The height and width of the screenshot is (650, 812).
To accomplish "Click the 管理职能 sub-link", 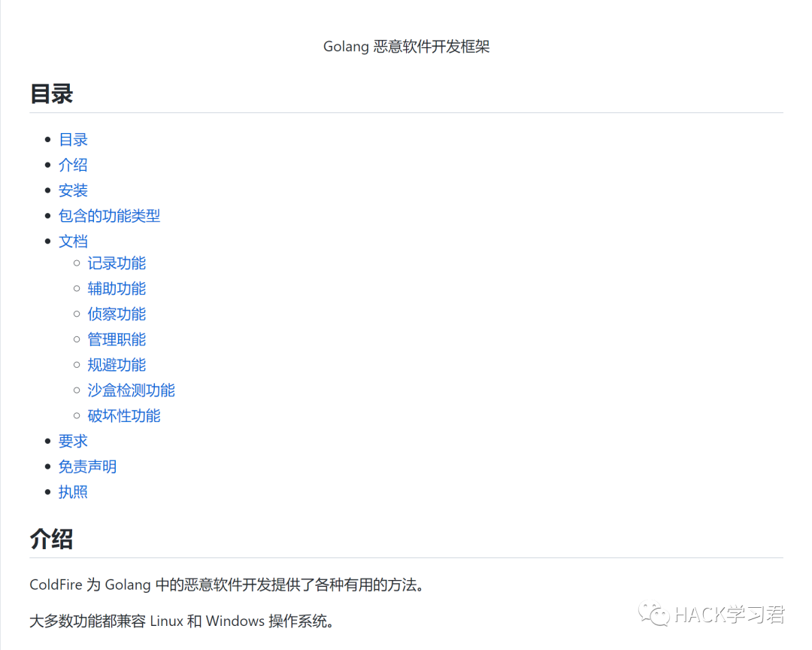I will tap(117, 339).
